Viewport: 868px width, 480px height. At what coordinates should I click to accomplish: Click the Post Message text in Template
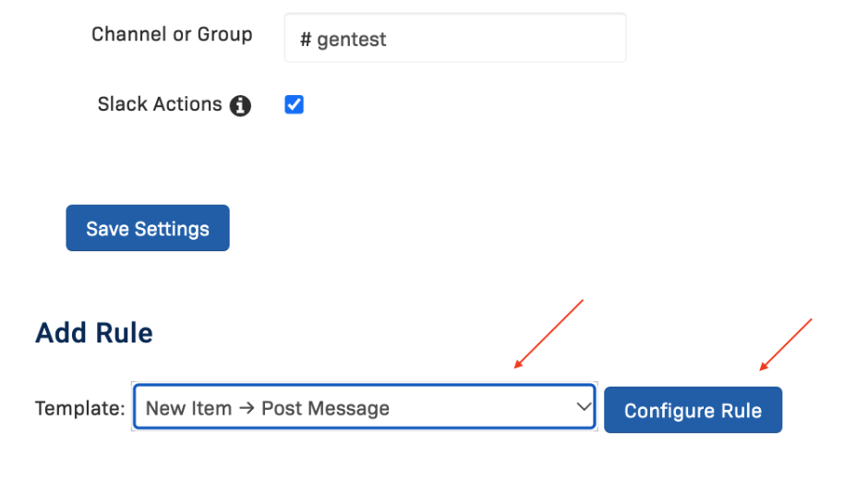(x=325, y=409)
